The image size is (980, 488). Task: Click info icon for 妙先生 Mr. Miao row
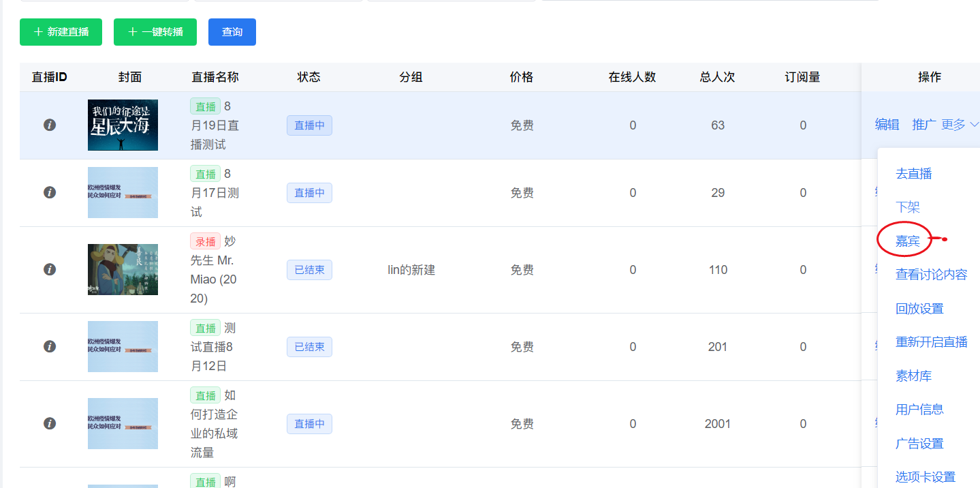pyautogui.click(x=49, y=270)
